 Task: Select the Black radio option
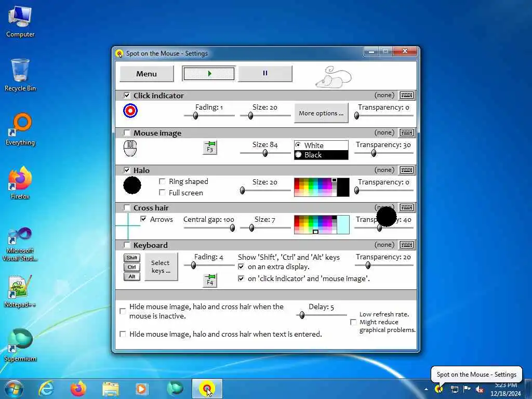[x=298, y=155]
